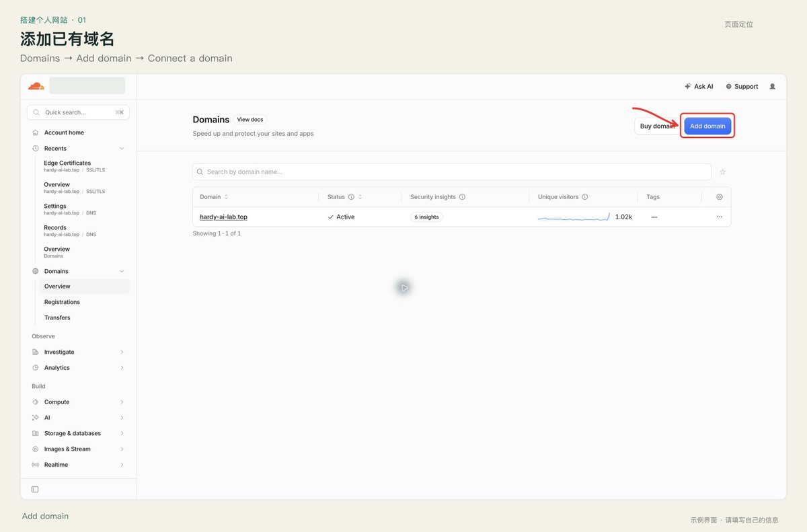807x532 pixels.
Task: Open the user profile icon
Action: [x=772, y=86]
